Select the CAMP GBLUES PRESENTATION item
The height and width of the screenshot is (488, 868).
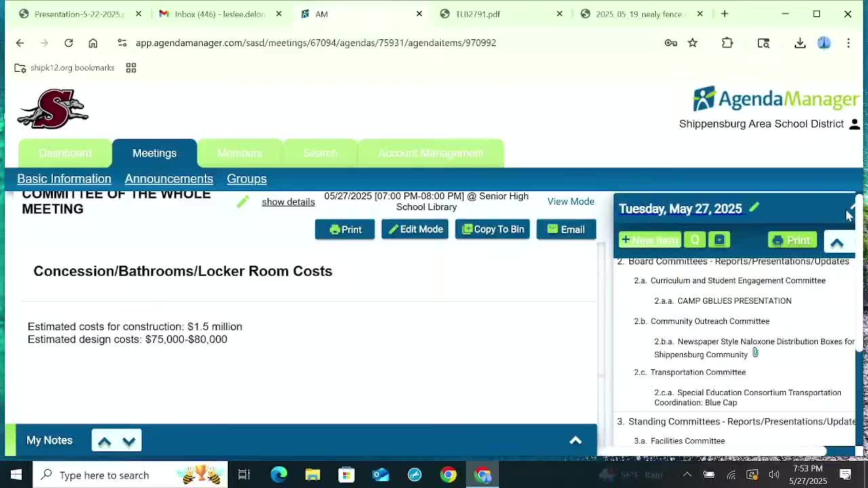734,301
